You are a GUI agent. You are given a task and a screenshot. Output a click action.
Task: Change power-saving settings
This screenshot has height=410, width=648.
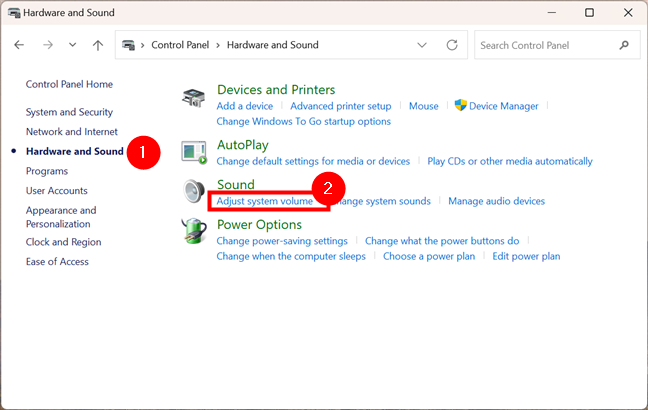click(282, 241)
